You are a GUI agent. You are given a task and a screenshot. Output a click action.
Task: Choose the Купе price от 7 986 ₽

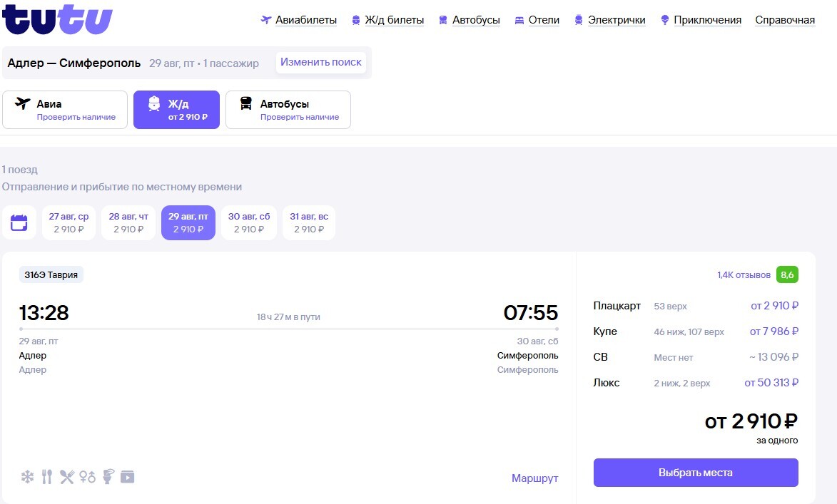click(x=773, y=331)
